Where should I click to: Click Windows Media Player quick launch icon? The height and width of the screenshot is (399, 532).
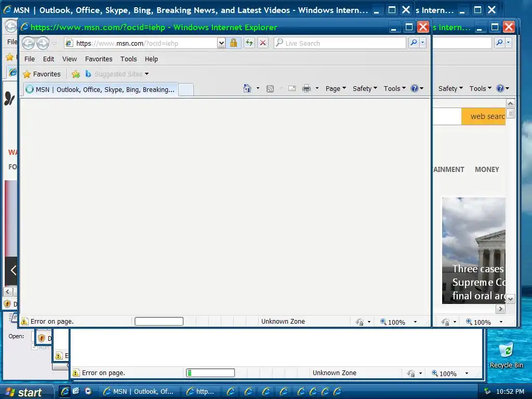[88, 391]
